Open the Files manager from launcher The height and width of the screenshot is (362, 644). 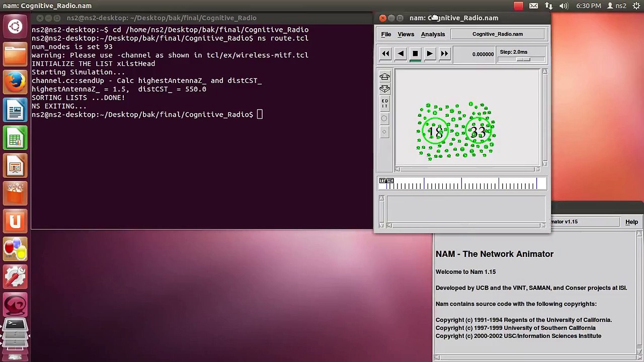click(15, 54)
